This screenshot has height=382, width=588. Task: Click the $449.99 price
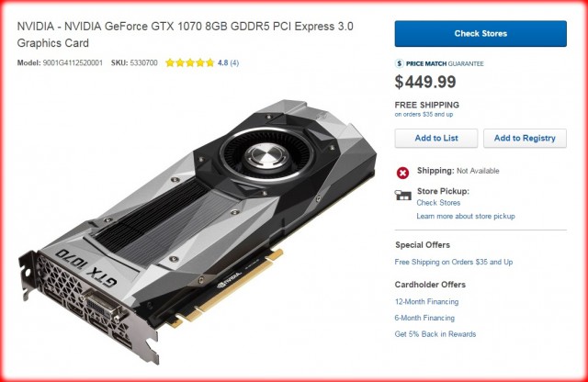click(x=425, y=82)
